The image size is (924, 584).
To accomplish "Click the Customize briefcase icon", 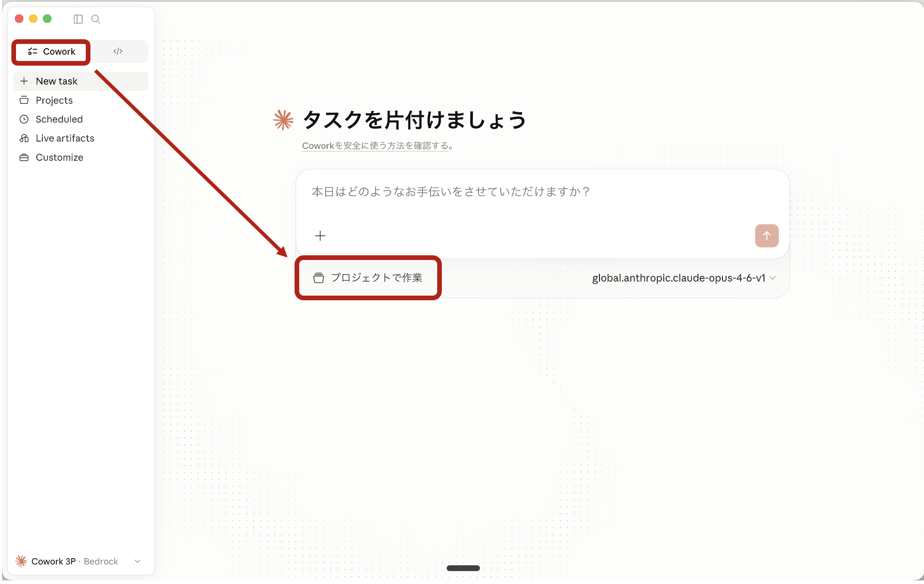I will pyautogui.click(x=24, y=158).
